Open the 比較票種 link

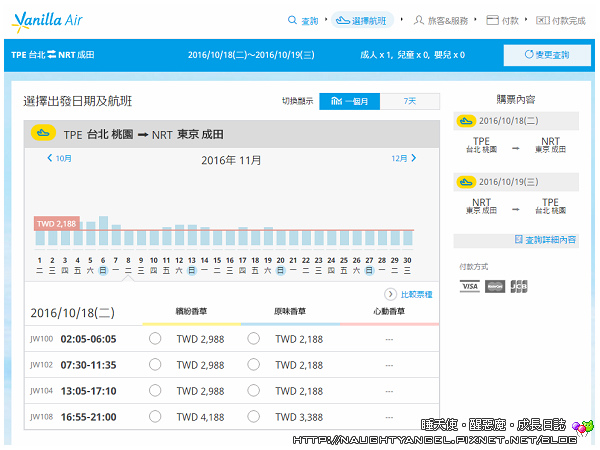(x=416, y=294)
